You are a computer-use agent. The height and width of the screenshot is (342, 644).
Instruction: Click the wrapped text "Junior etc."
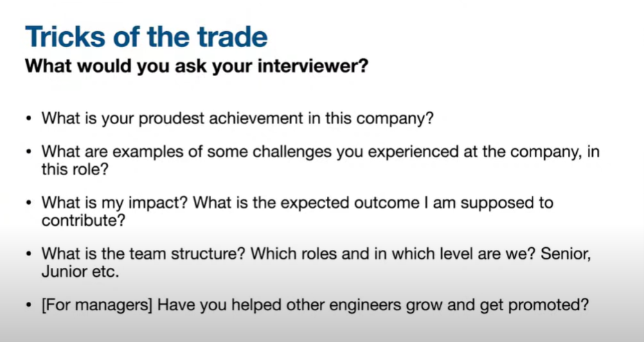(x=80, y=272)
